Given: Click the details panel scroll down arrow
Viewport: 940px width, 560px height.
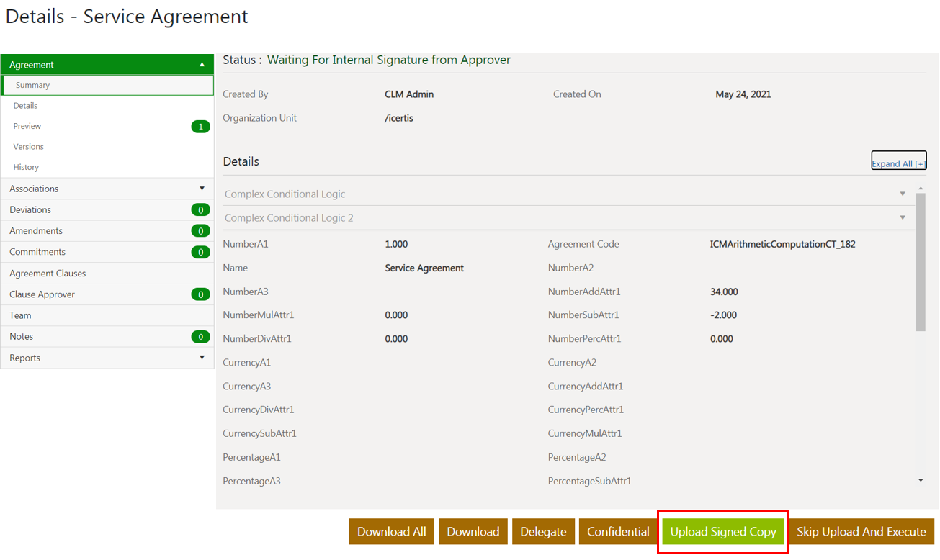Looking at the screenshot, I should 921,481.
